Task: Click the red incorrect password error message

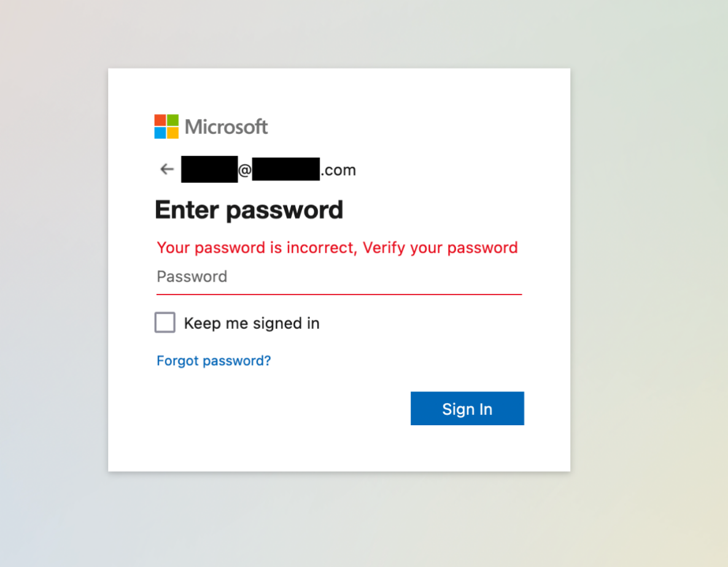Action: (337, 248)
